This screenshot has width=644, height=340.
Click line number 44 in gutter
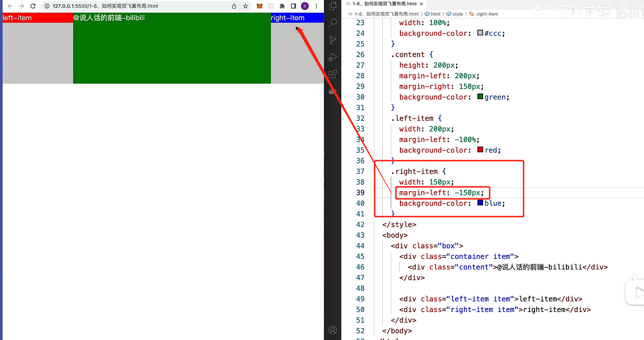pos(360,246)
